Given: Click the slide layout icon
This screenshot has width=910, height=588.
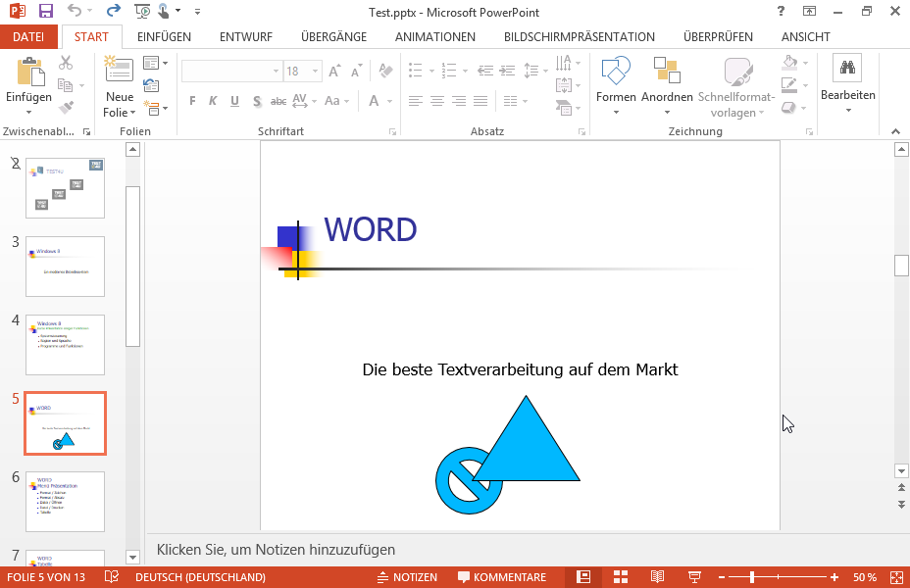Looking at the screenshot, I should click(151, 63).
